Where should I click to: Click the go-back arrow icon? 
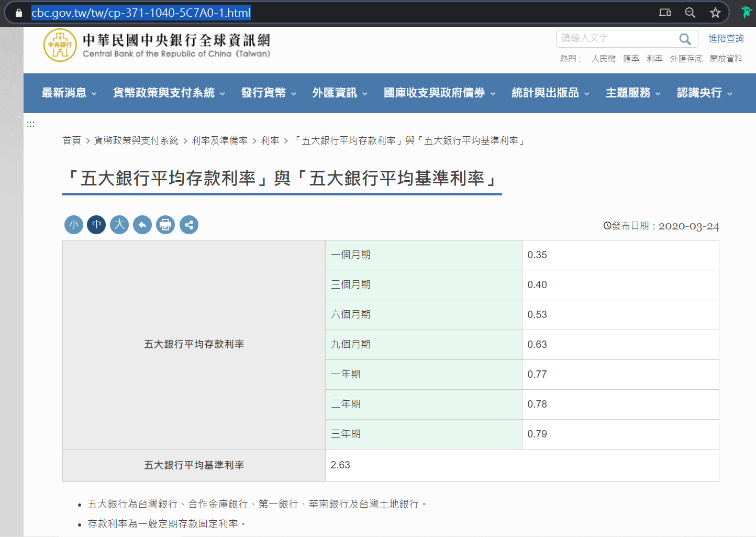click(x=142, y=225)
